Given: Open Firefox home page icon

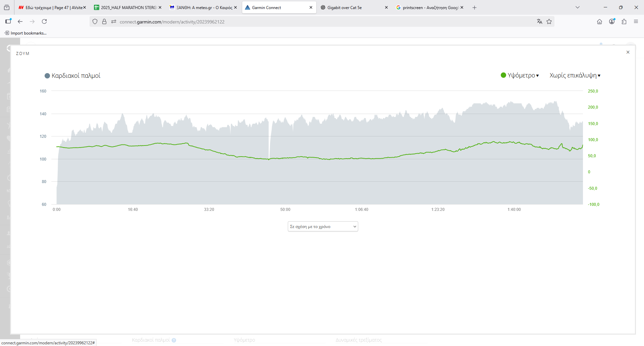Looking at the screenshot, I should click(x=599, y=21).
